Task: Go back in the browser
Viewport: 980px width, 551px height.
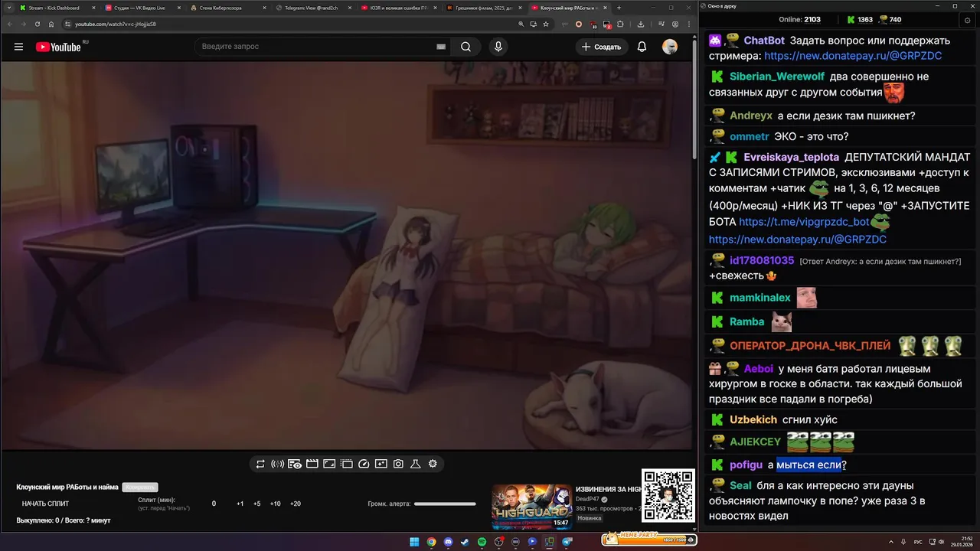Action: (11, 24)
